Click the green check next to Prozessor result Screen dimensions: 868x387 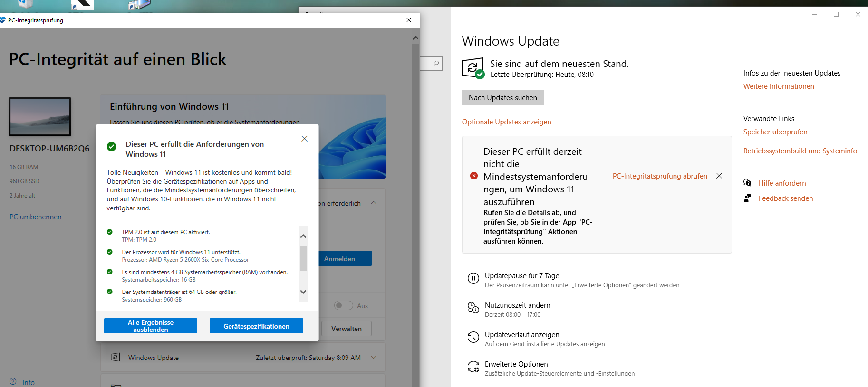coord(110,252)
